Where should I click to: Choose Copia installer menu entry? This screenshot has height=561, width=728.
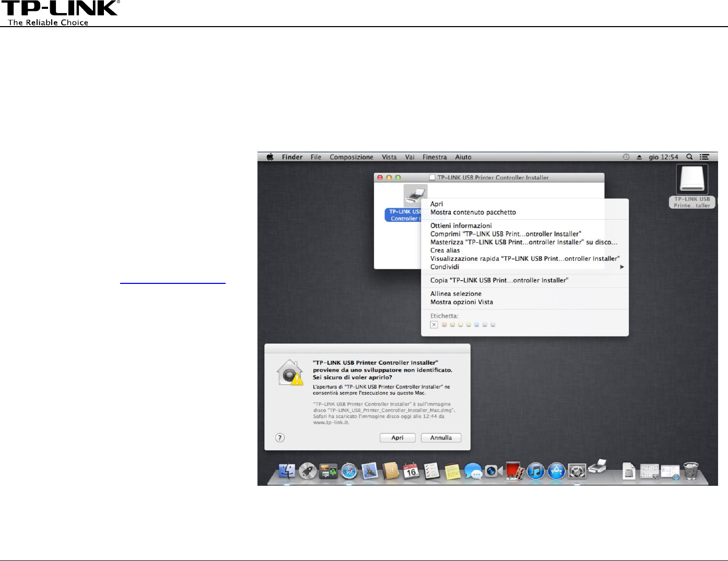coord(525,280)
